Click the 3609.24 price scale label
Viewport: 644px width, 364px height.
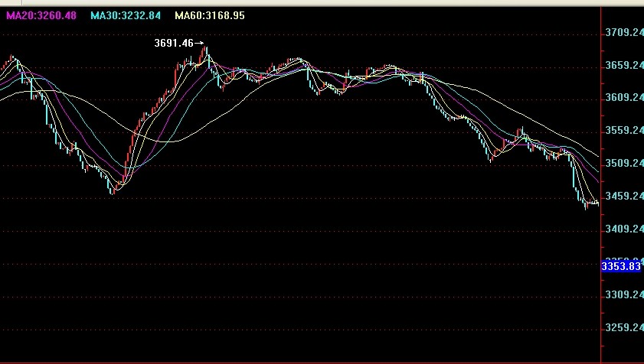(x=623, y=98)
